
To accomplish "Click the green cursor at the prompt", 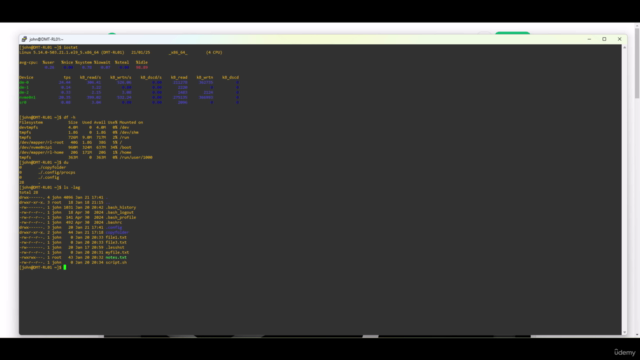I will pyautogui.click(x=64, y=267).
